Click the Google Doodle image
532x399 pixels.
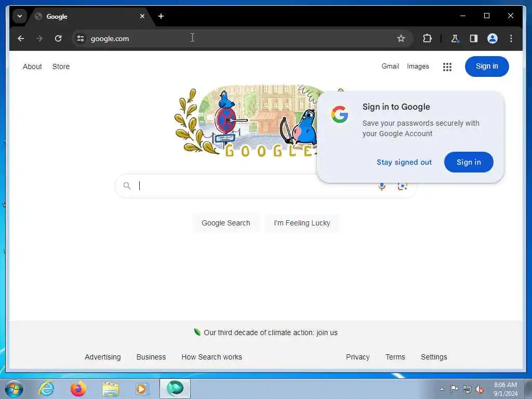point(247,121)
